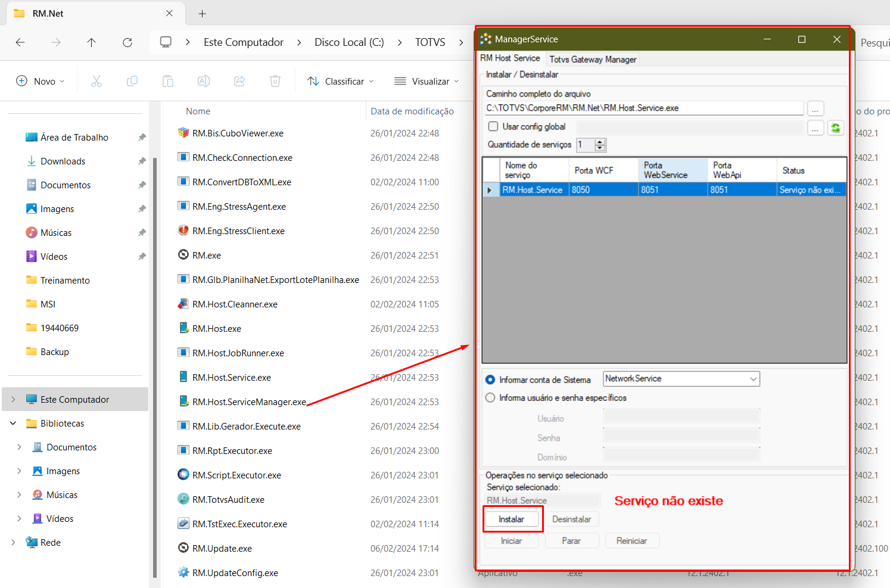Increase Quantidade de serviços spinner
Image resolution: width=890 pixels, height=588 pixels.
click(x=600, y=142)
